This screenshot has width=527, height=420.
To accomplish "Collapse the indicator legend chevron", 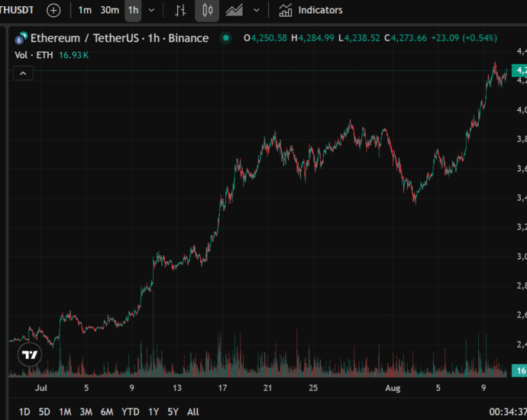I will pyautogui.click(x=23, y=73).
